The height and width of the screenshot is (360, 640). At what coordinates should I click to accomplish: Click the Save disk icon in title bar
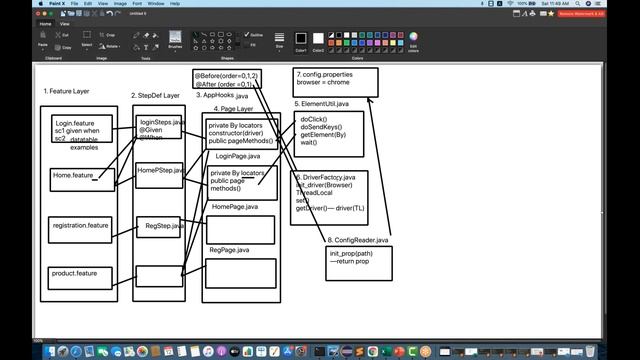[x=79, y=13]
